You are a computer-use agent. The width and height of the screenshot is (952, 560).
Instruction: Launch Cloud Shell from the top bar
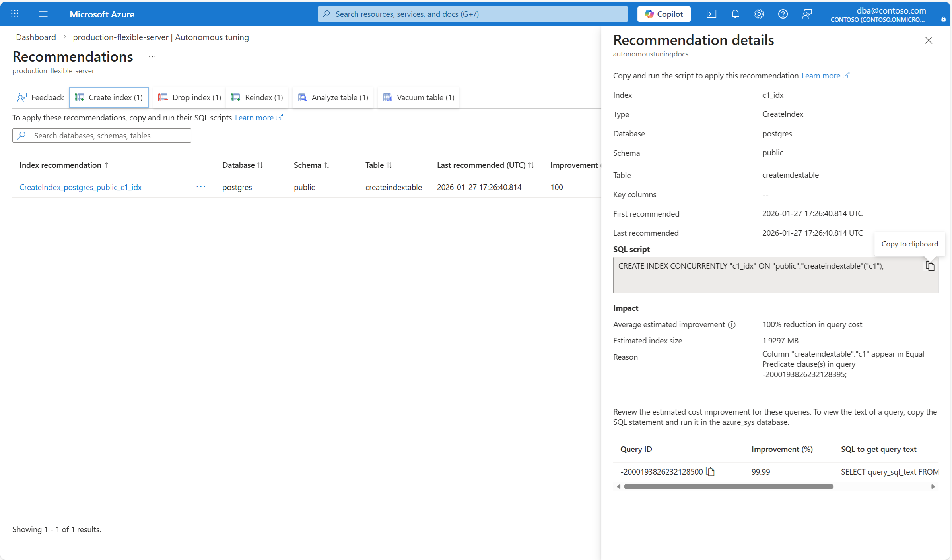[x=711, y=14]
